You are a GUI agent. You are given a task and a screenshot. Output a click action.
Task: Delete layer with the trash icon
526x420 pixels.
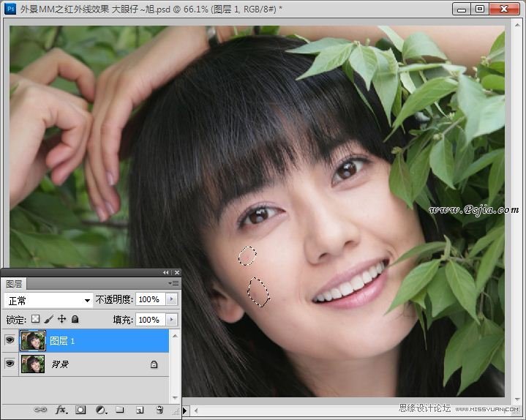(159, 410)
